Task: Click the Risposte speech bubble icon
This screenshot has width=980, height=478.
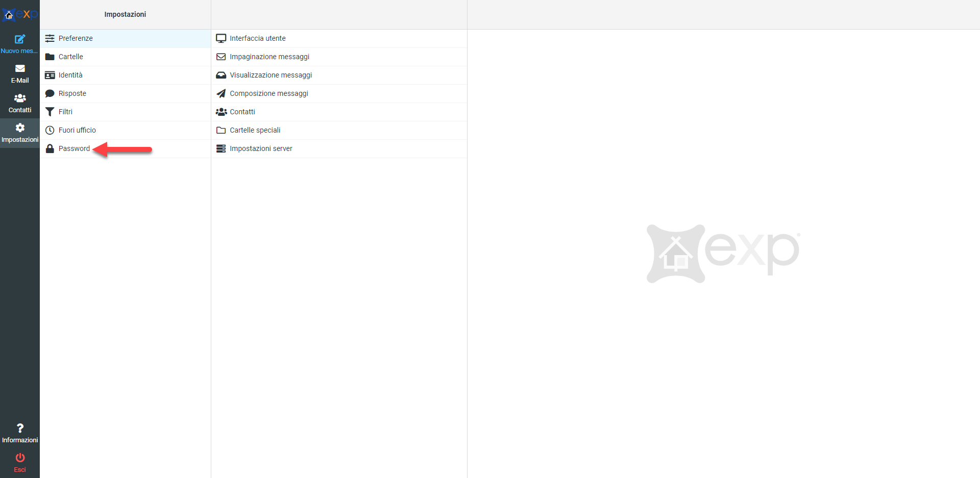Action: click(50, 93)
